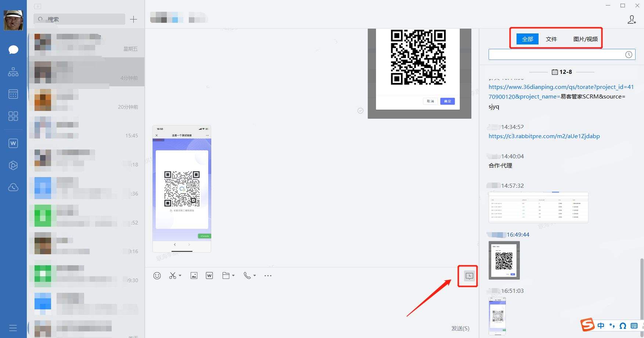Open the 16:49:44 QR code thumbnail
This screenshot has height=338, width=644.
click(x=504, y=260)
